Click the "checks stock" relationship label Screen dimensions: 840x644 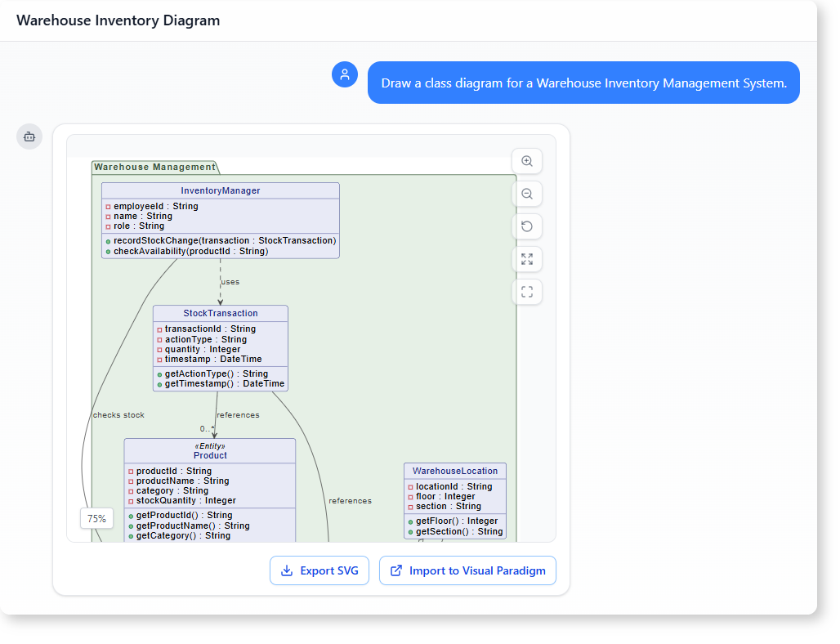(x=118, y=415)
